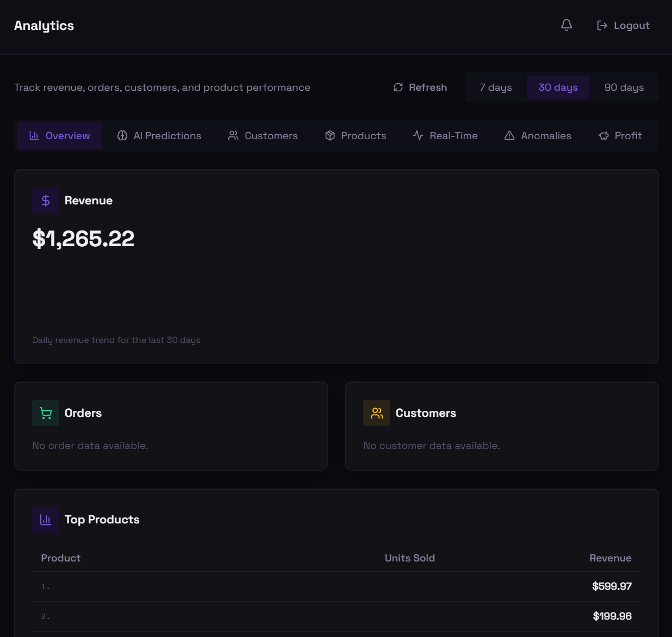The width and height of the screenshot is (672, 637).
Task: Open the Customers tab
Action: 263,135
